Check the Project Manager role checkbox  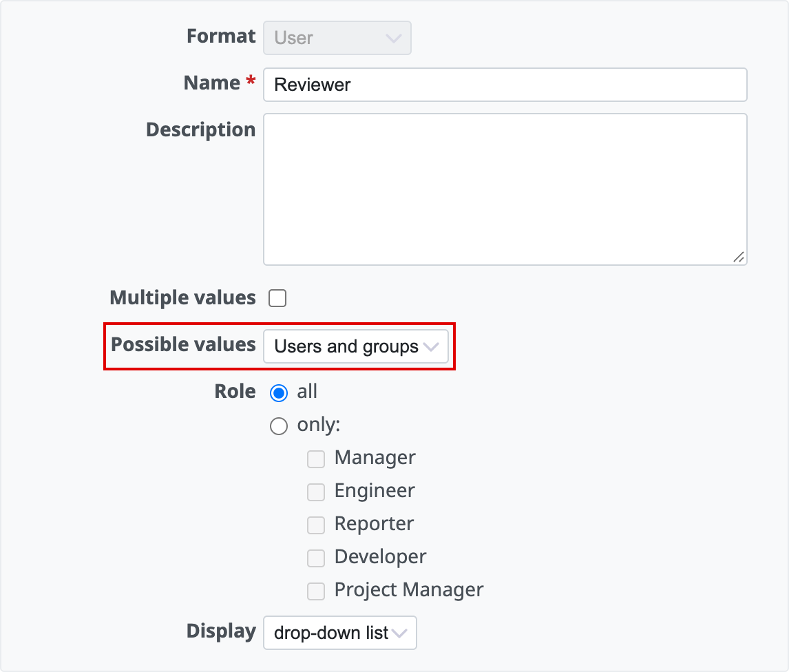[x=316, y=591]
